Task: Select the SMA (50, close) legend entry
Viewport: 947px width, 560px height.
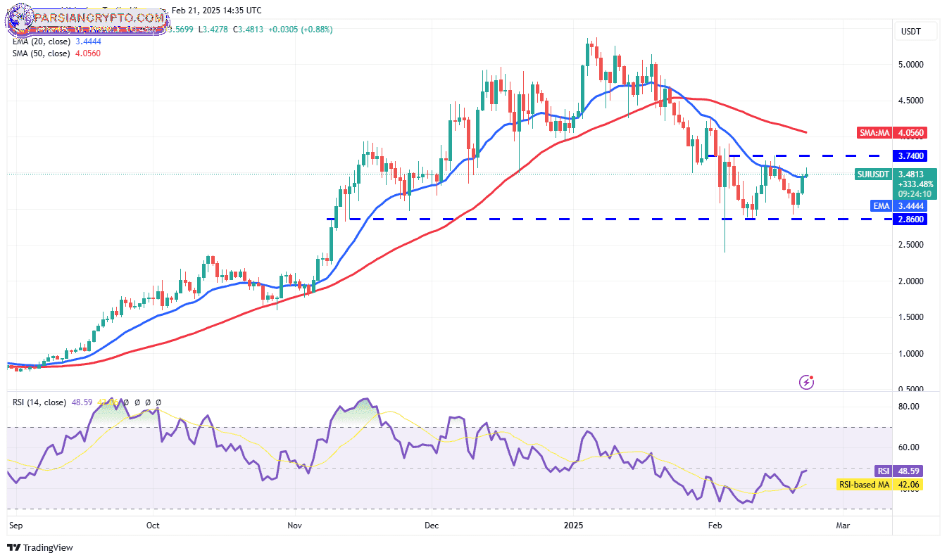Action: tap(41, 53)
